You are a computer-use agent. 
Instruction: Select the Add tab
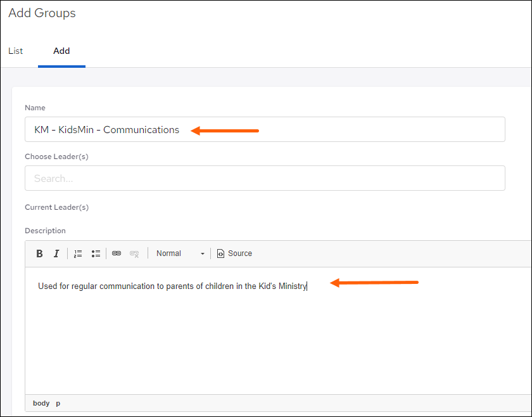click(61, 51)
